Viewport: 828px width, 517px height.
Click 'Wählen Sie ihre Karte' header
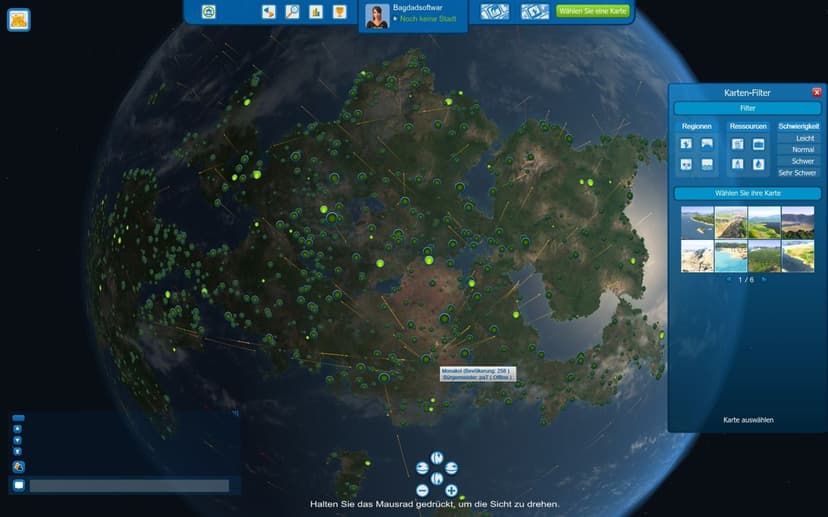pyautogui.click(x=747, y=193)
